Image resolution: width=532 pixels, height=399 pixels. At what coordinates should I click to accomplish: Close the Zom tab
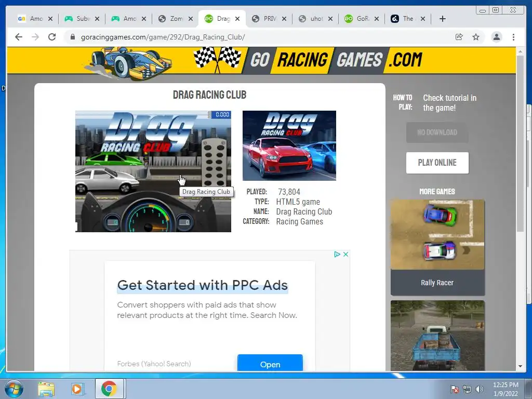[x=191, y=19]
